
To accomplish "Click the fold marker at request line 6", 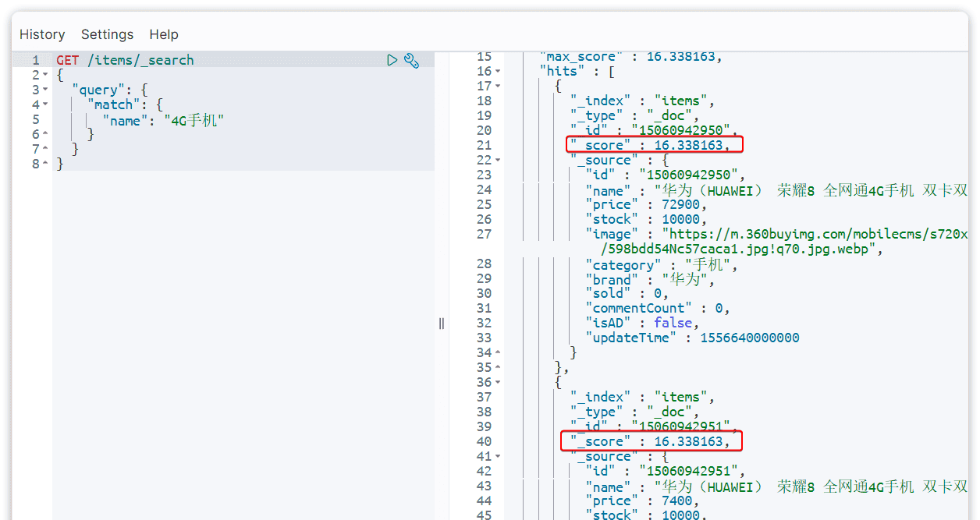I will (x=45, y=135).
